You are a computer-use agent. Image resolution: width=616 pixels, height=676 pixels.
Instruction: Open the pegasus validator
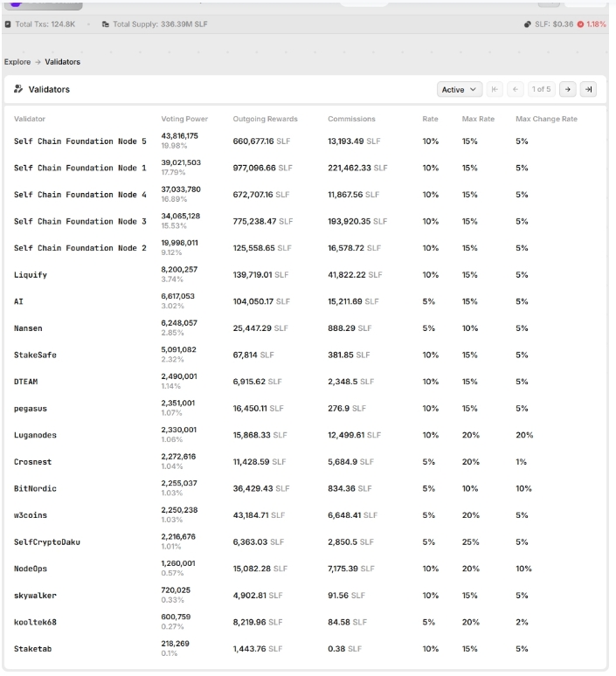pyautogui.click(x=31, y=408)
